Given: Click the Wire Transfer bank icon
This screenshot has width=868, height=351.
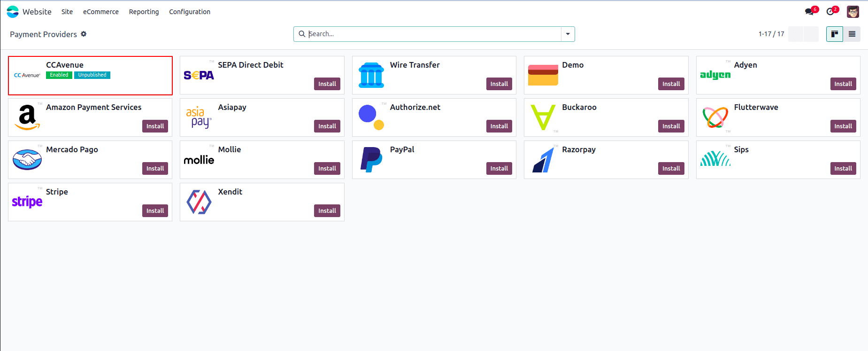Looking at the screenshot, I should click(x=371, y=75).
